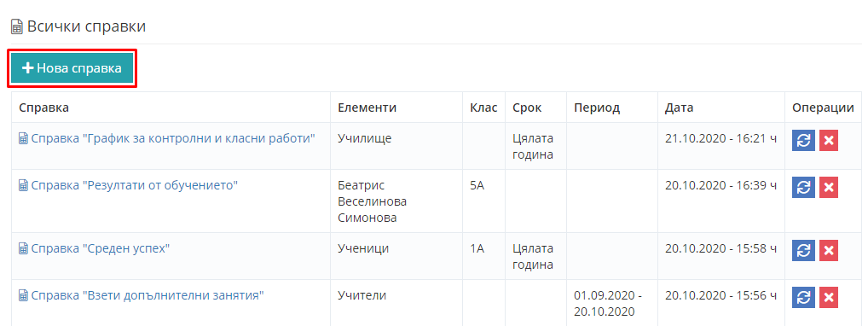Click the document icon before "Среден успех"
The width and height of the screenshot is (868, 326).
(24, 249)
